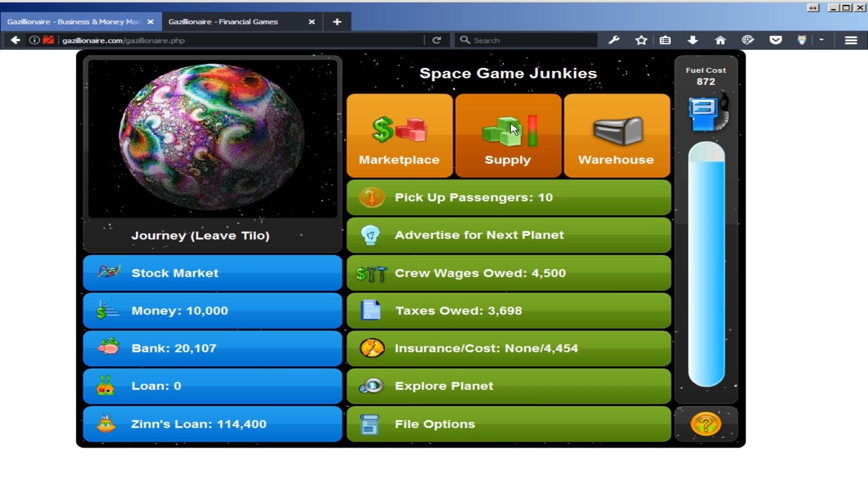
Task: Click the Space Game Junkies title
Action: click(508, 73)
